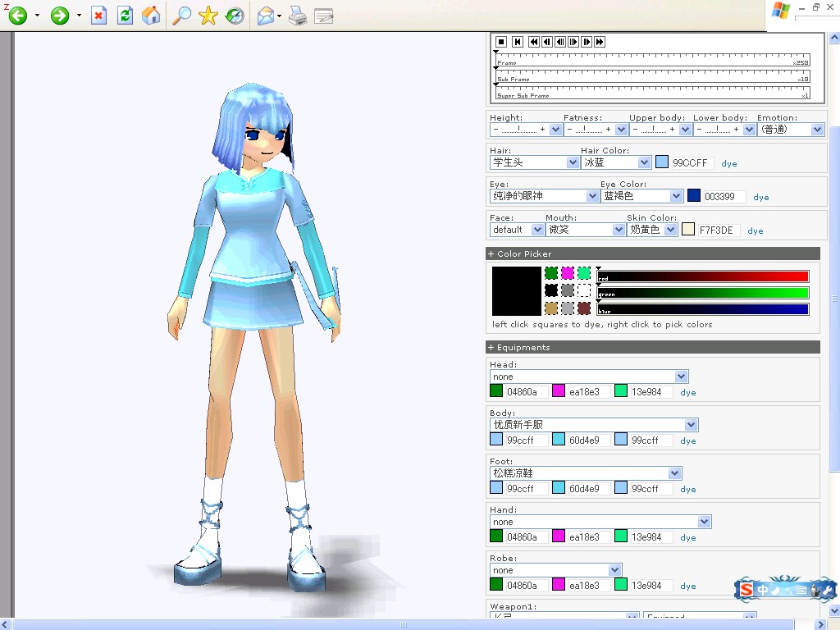The width and height of the screenshot is (840, 630).
Task: Collapse the Color Picker section header
Action: coord(653,254)
